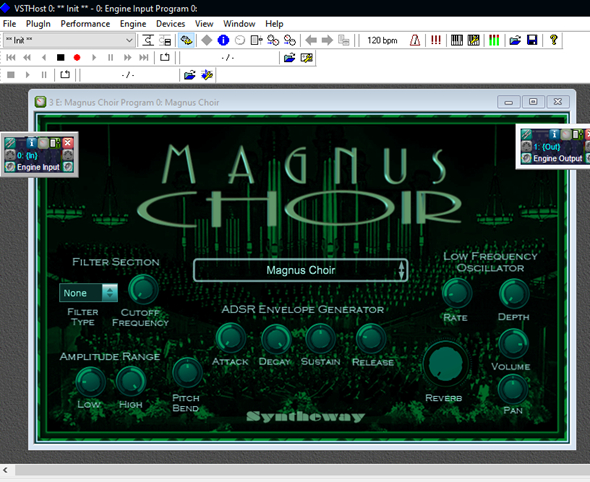Click the LFO Rate knob

(x=456, y=293)
